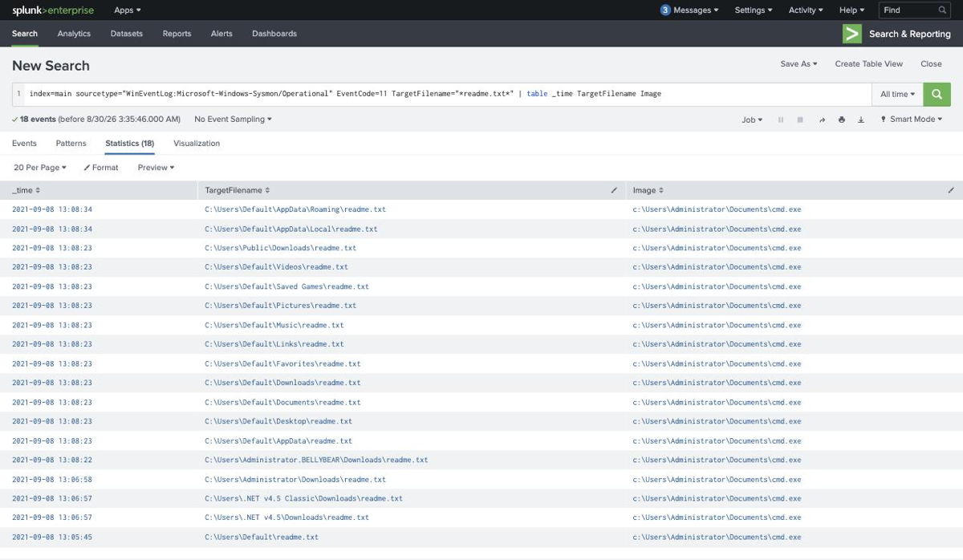Click the Messages count badge 3

(x=665, y=10)
